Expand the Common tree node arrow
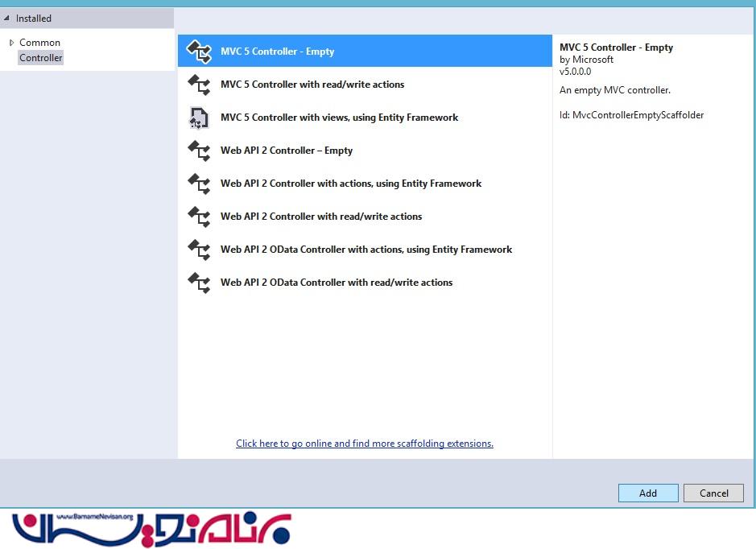Image resolution: width=756 pixels, height=549 pixels. [x=11, y=43]
